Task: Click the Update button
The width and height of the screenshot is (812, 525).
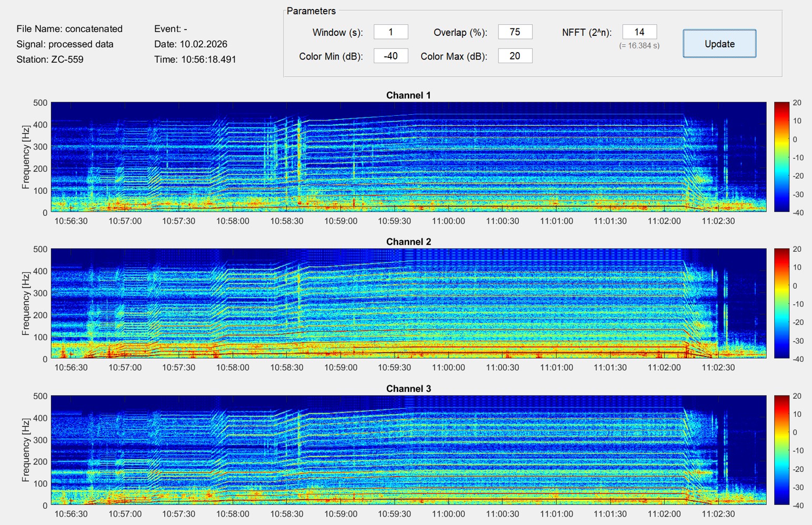Action: point(719,44)
